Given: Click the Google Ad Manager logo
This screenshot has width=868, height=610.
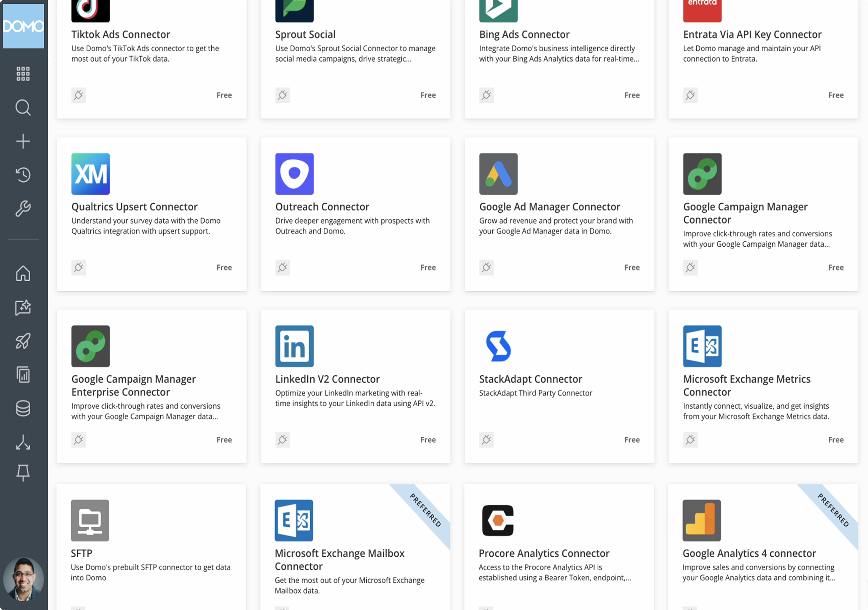Looking at the screenshot, I should pyautogui.click(x=499, y=174).
